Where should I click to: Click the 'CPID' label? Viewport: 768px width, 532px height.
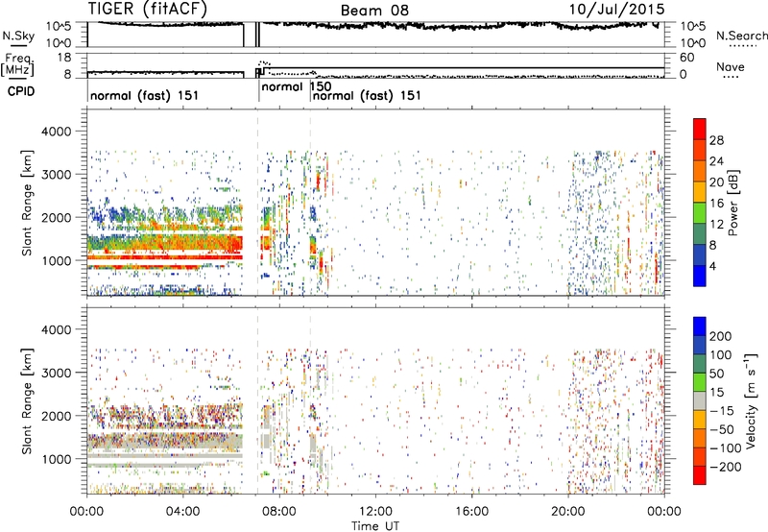coord(20,91)
